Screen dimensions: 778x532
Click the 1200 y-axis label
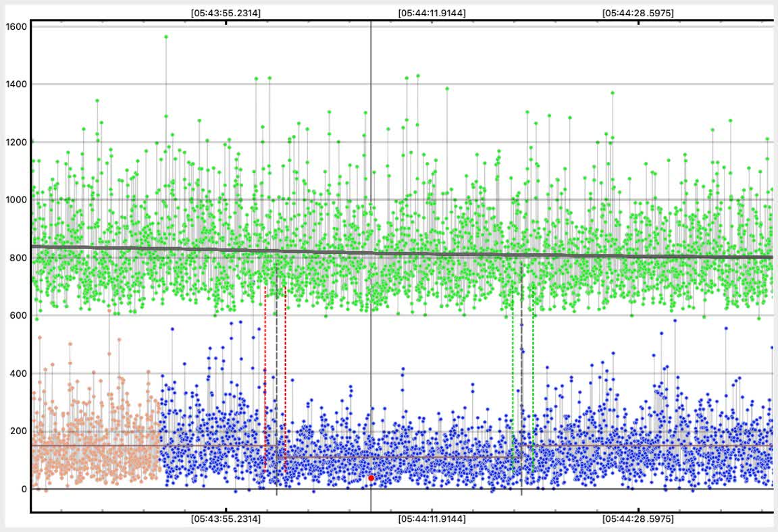tap(16, 142)
